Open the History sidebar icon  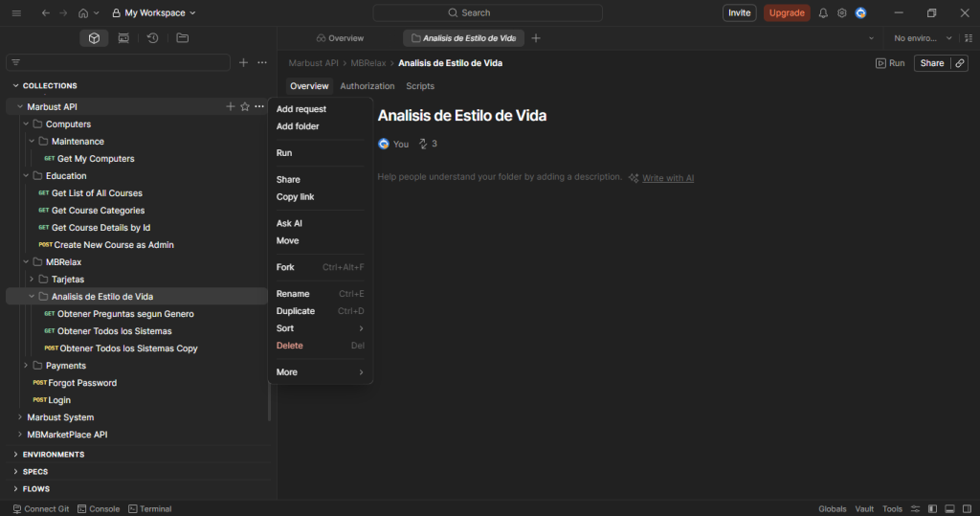click(152, 38)
